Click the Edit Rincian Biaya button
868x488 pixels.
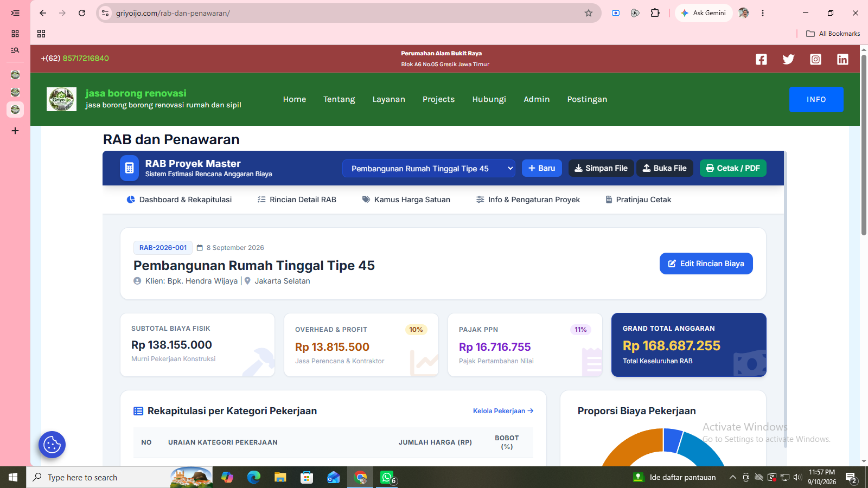pyautogui.click(x=706, y=264)
